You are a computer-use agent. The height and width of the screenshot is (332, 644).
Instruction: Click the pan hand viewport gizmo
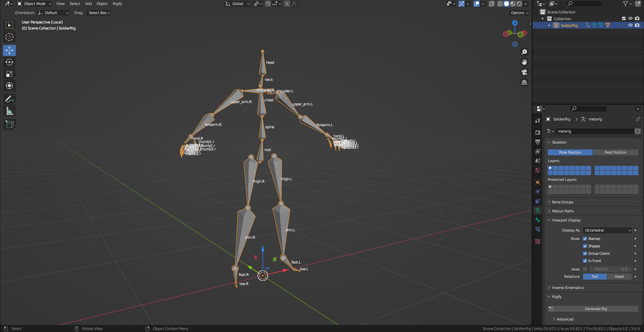(x=524, y=62)
